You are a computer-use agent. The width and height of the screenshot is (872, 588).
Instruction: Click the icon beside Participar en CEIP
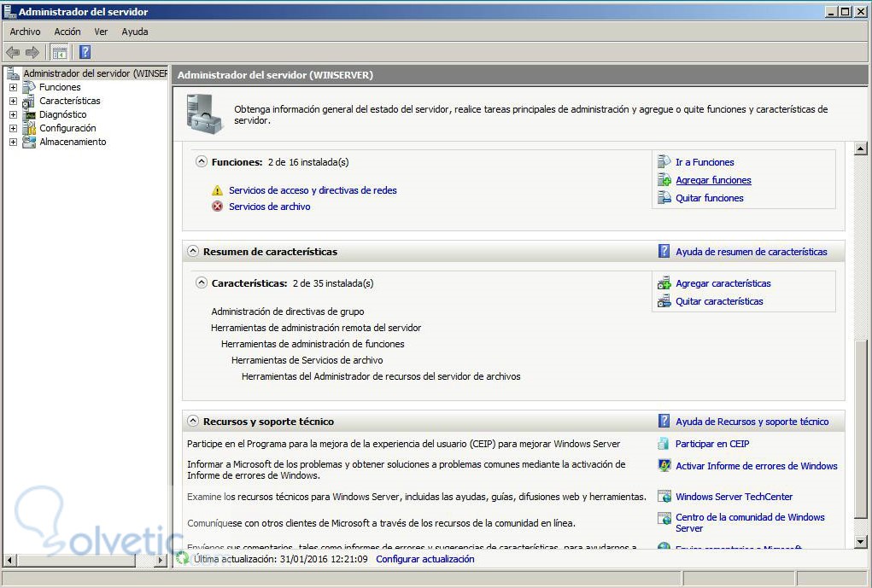coord(664,444)
